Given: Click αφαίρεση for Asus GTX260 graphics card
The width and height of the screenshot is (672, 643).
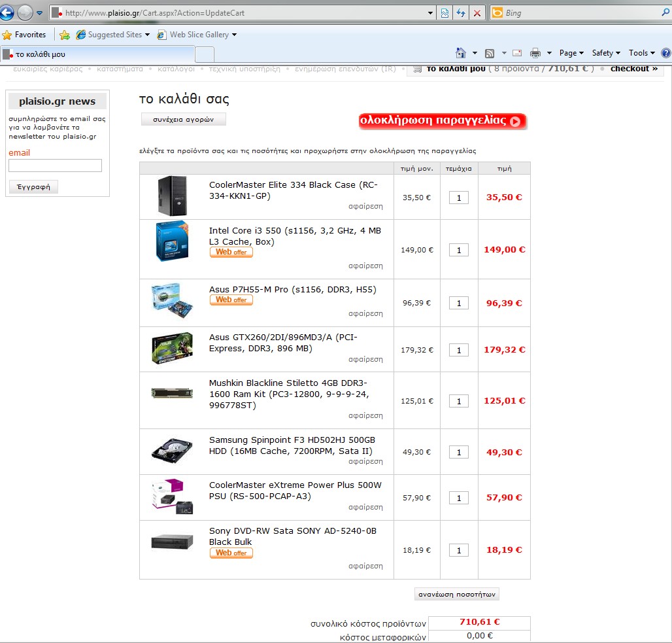Looking at the screenshot, I should (365, 360).
